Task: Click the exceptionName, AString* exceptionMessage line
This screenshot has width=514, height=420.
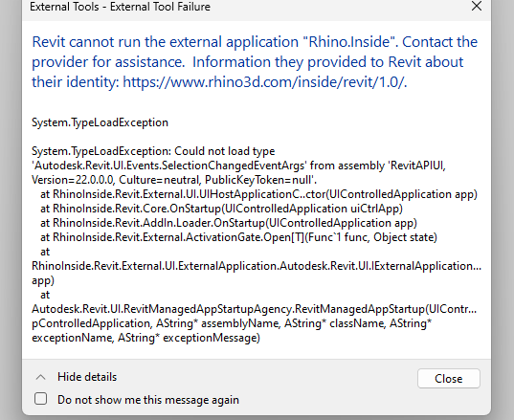Action: [145, 338]
